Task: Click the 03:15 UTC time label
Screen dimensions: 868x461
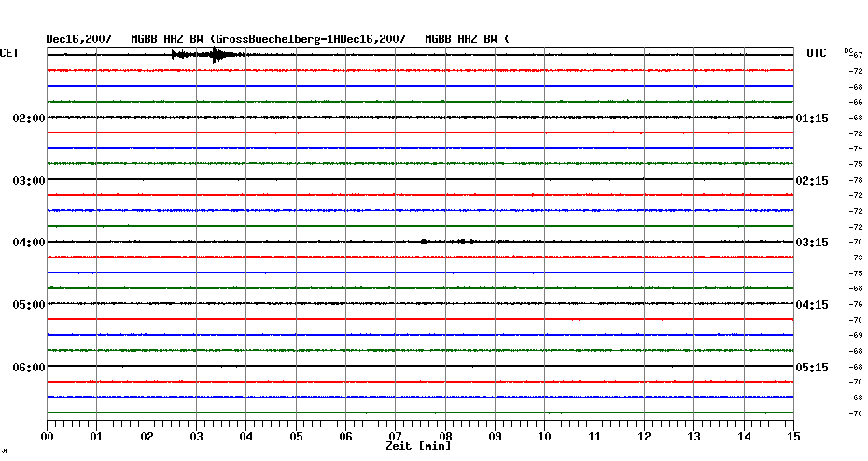Action: pyautogui.click(x=812, y=243)
